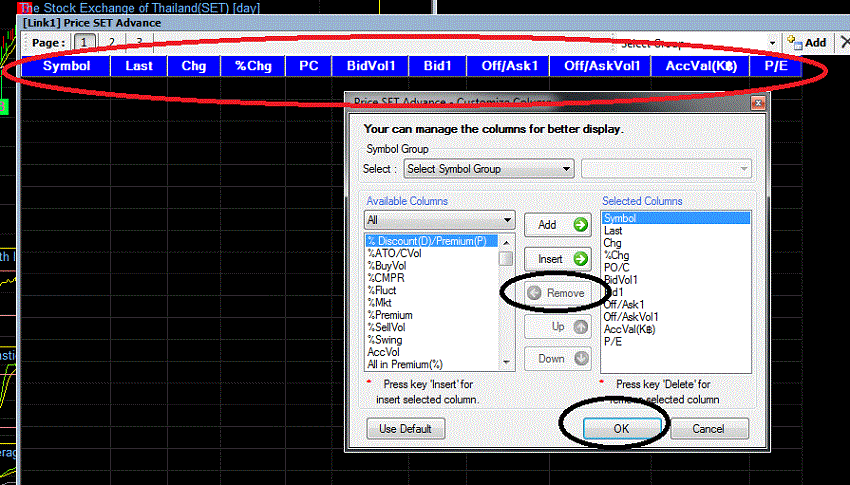Select 'Chg' in Selected Columns list

coord(675,243)
